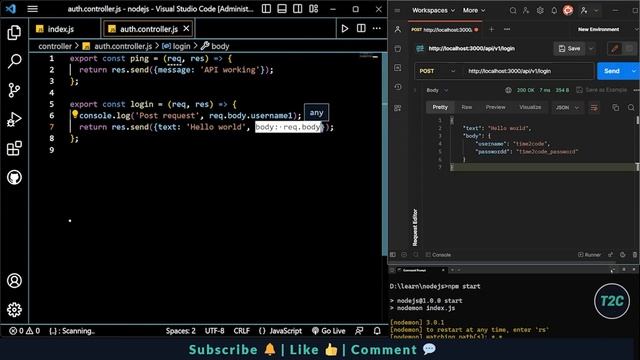Open the Search view in VS Code
640x360 pixels.
14,61
